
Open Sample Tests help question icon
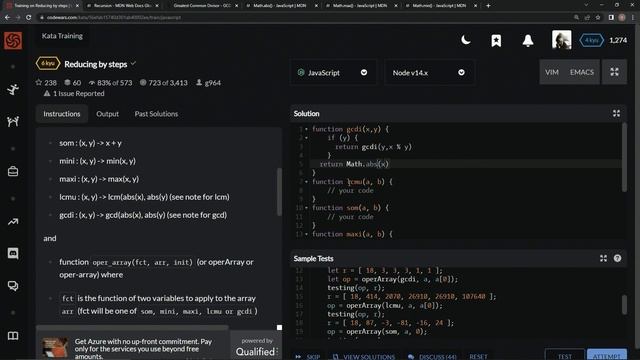(x=617, y=258)
